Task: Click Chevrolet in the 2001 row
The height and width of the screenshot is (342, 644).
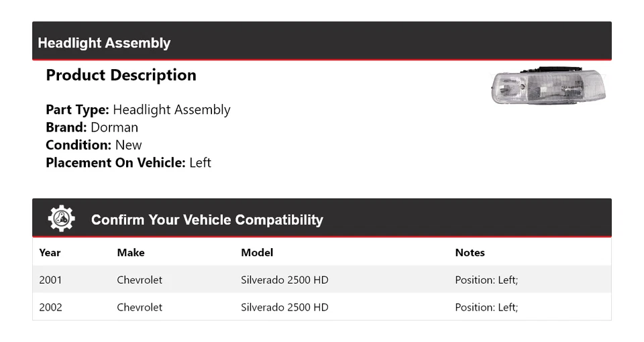Action: (140, 280)
